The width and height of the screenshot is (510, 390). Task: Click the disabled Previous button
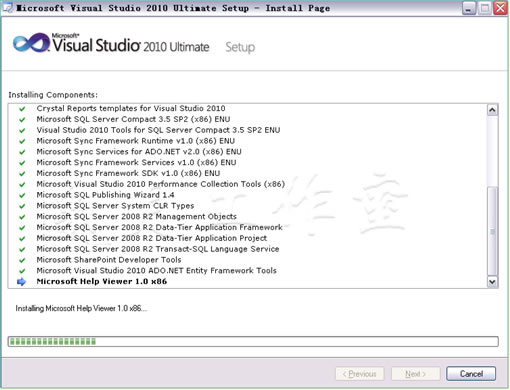click(x=360, y=374)
